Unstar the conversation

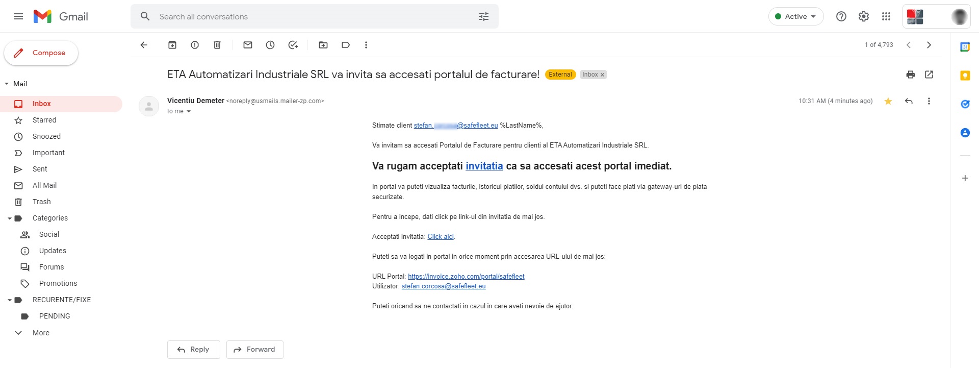pos(888,101)
